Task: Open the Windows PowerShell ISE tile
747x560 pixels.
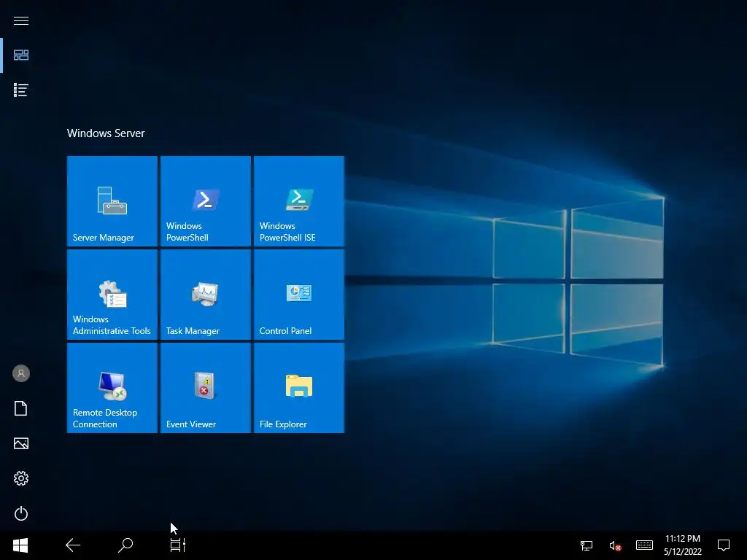Action: pyautogui.click(x=298, y=201)
